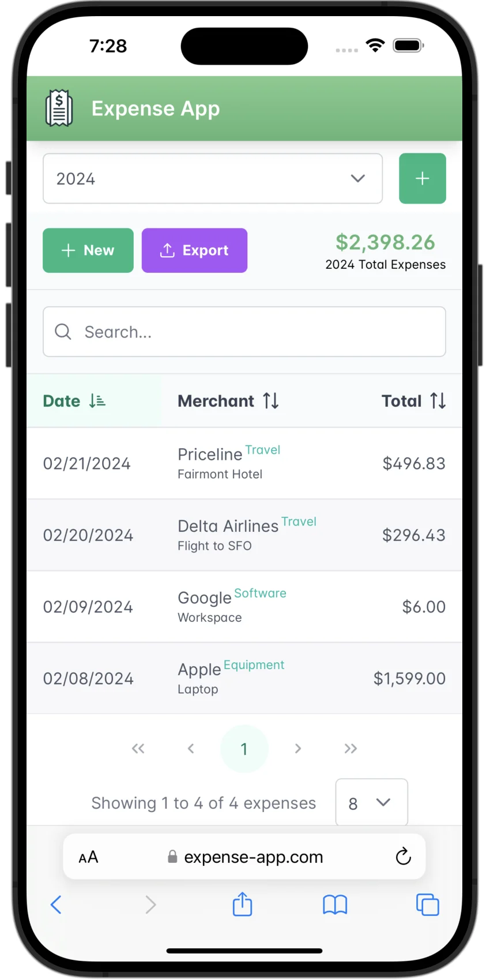Expand the page size dropdown showing 8
490x980 pixels.
tap(371, 802)
